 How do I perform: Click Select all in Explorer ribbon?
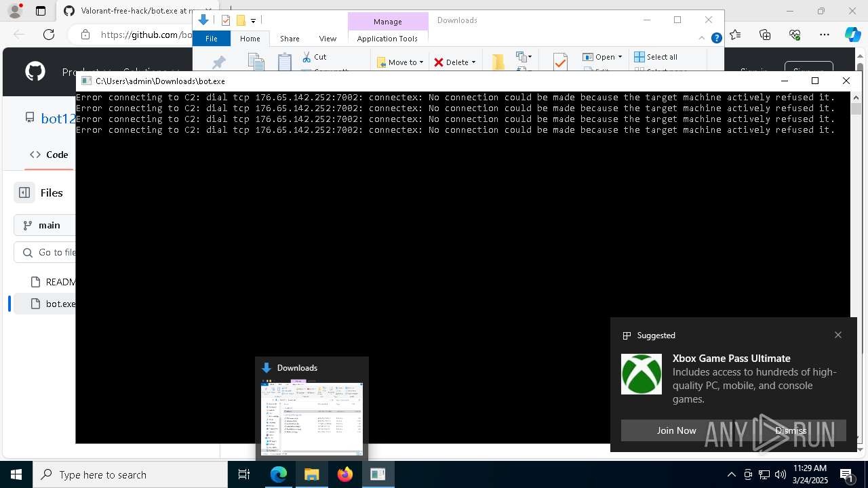click(x=656, y=57)
